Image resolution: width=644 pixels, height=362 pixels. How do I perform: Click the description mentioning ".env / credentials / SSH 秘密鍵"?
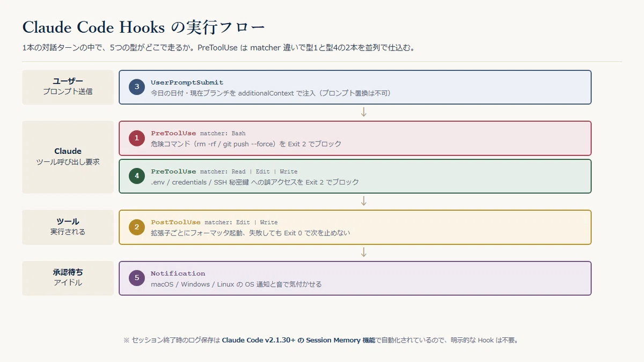pos(255,182)
